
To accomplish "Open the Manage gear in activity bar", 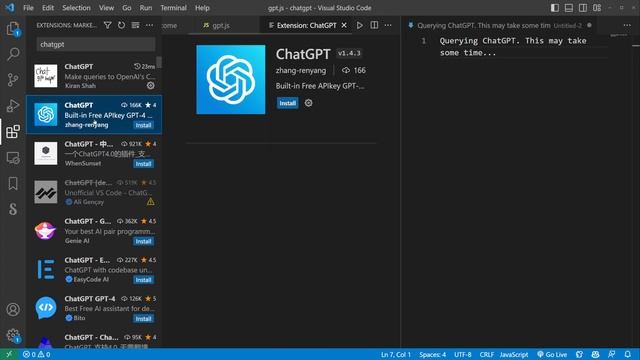I will pos(13,336).
